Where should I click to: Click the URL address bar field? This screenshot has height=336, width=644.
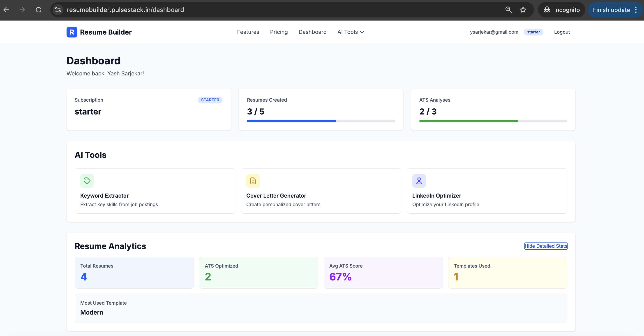[x=275, y=10]
